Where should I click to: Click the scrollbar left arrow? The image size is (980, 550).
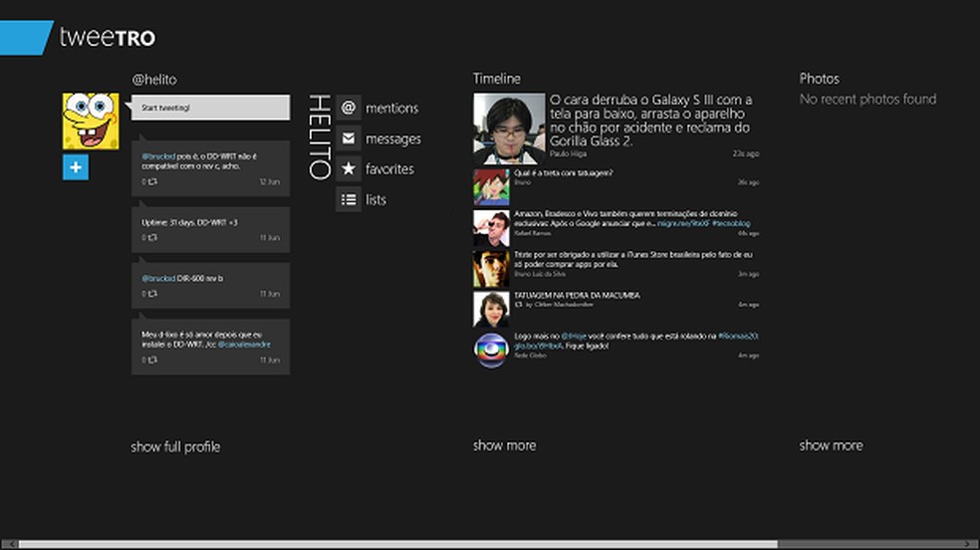[9, 544]
